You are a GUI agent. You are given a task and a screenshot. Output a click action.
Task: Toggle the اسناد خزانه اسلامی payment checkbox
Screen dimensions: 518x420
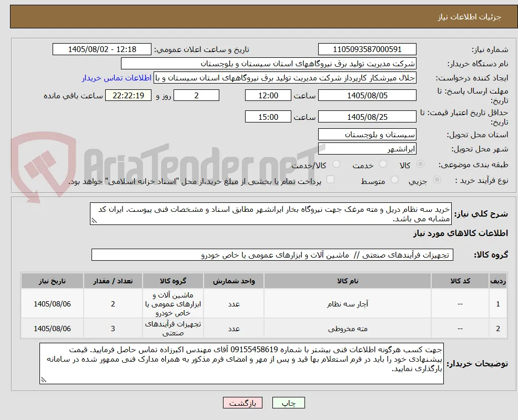(x=330, y=180)
